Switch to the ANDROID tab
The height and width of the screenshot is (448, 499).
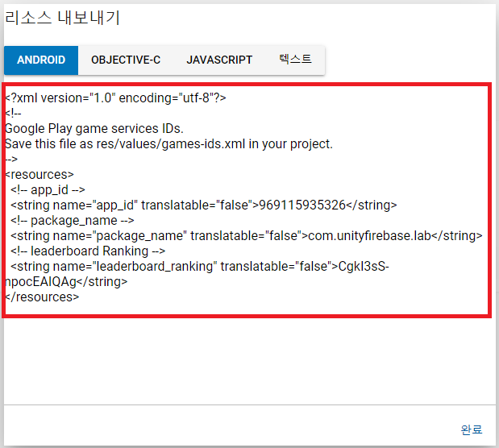point(41,60)
